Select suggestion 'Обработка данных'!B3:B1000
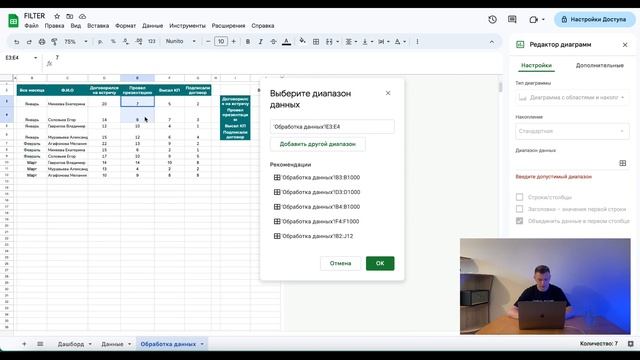Viewport: 640px width, 360px height. (317, 178)
